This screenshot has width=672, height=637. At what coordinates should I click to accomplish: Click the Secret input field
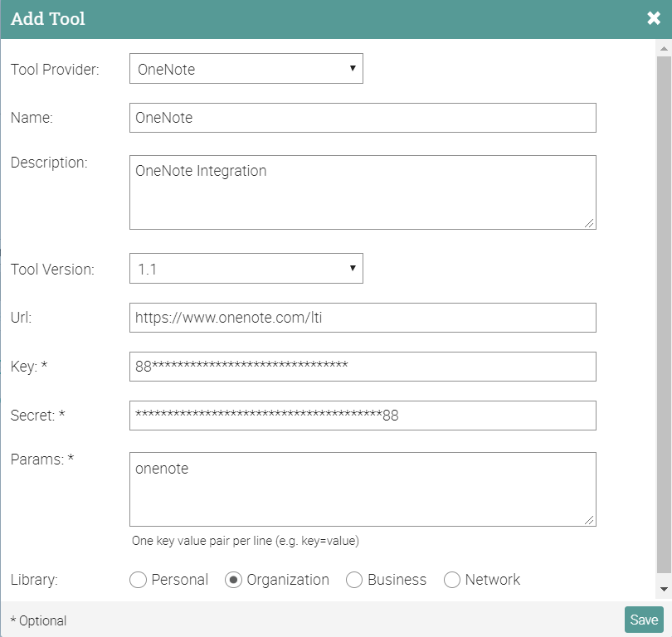[x=363, y=416]
